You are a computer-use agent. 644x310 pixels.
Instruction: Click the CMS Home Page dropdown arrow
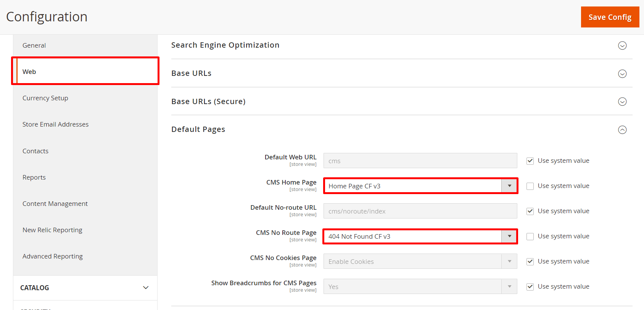coord(509,186)
